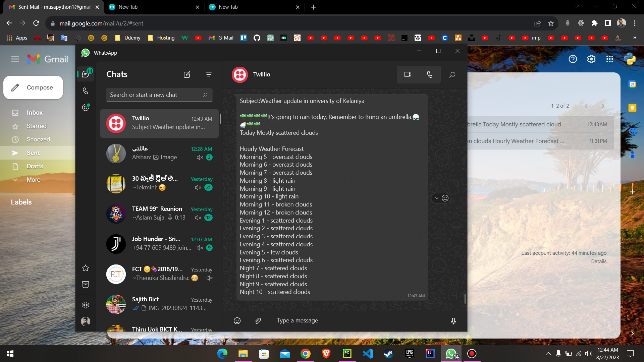Search within the Twillio conversation
This screenshot has width=644, height=362.
pyautogui.click(x=452, y=74)
